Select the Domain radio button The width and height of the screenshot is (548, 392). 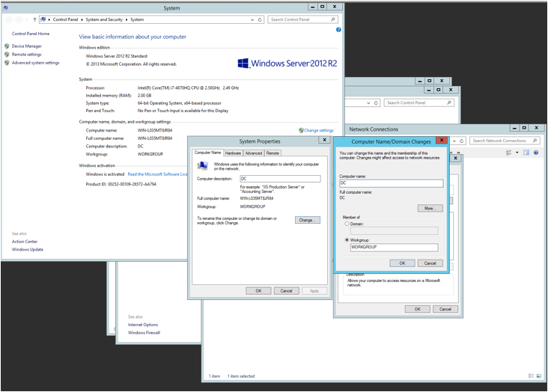347,224
